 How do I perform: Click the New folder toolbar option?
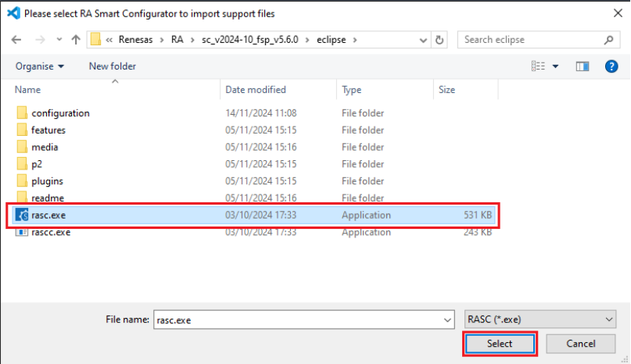(x=112, y=66)
